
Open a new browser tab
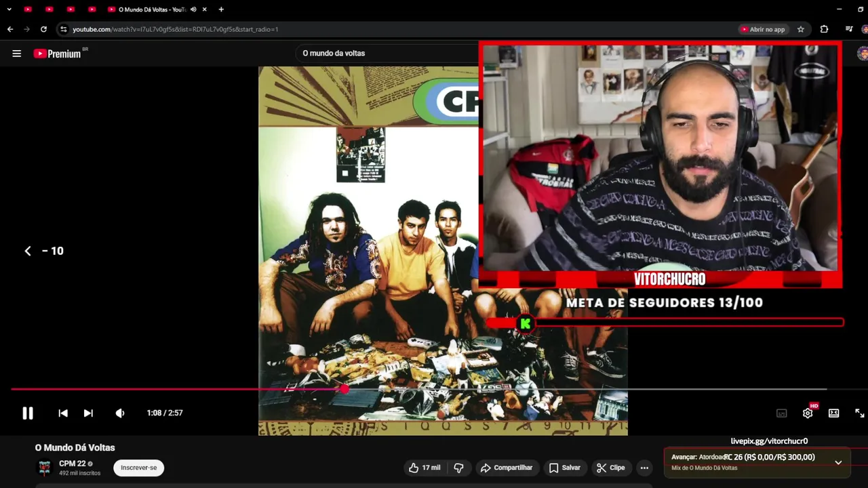[221, 9]
